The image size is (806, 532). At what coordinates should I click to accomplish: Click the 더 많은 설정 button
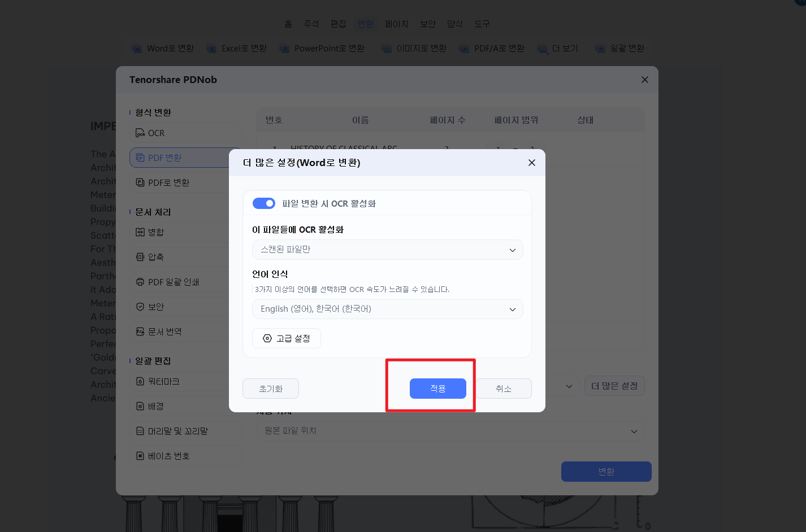point(614,386)
